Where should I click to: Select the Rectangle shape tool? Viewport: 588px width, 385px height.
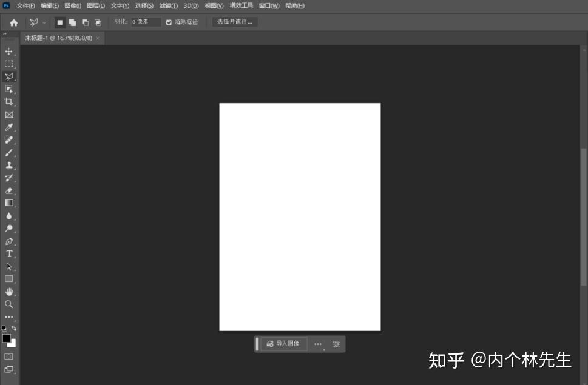coord(9,279)
